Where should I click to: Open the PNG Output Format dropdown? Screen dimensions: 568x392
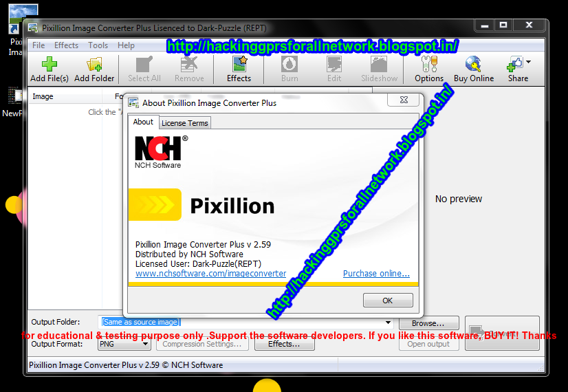click(x=124, y=344)
